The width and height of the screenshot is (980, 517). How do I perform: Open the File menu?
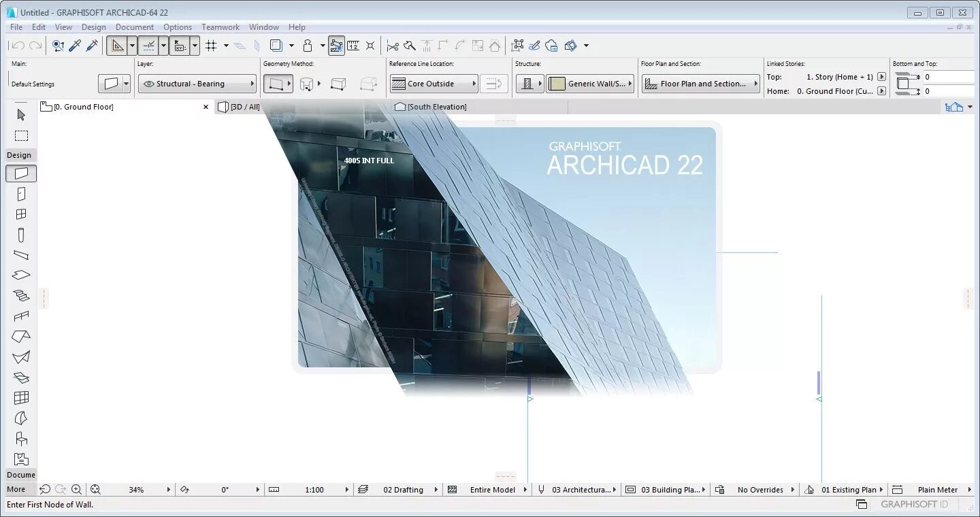16,27
